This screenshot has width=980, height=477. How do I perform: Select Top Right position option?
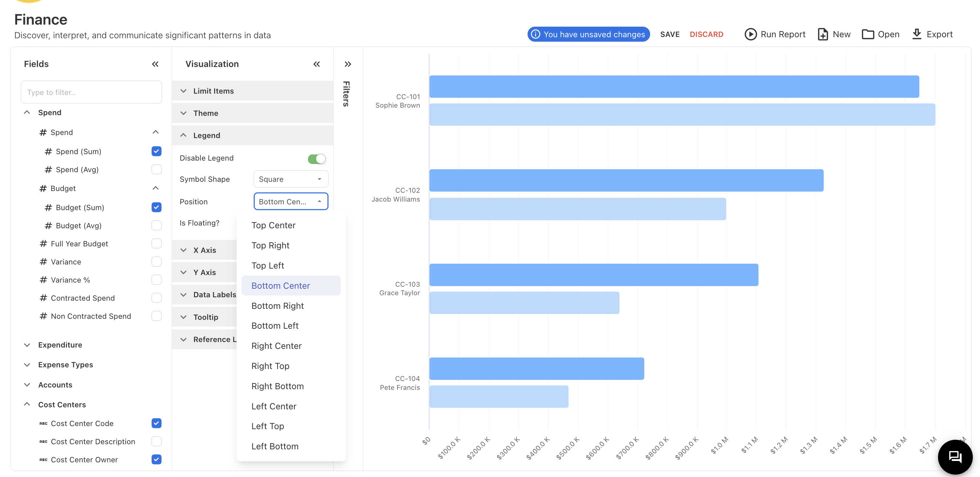(x=270, y=245)
